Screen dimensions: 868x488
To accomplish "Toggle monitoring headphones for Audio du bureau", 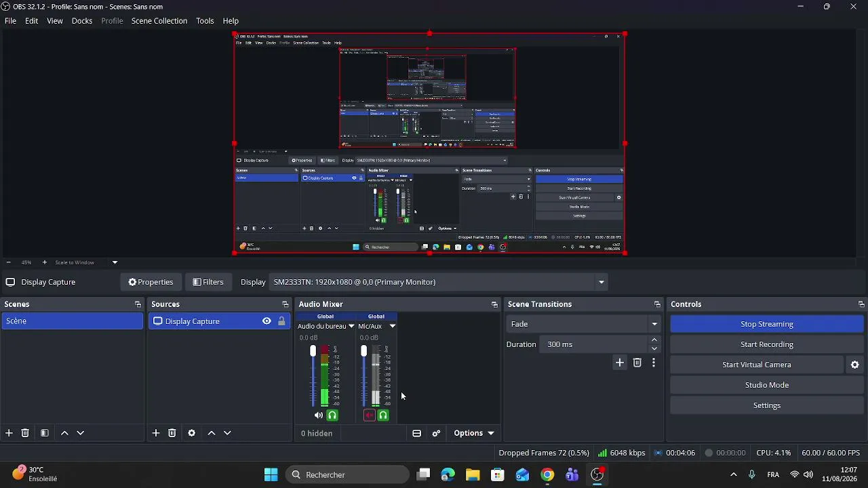I will (x=332, y=415).
